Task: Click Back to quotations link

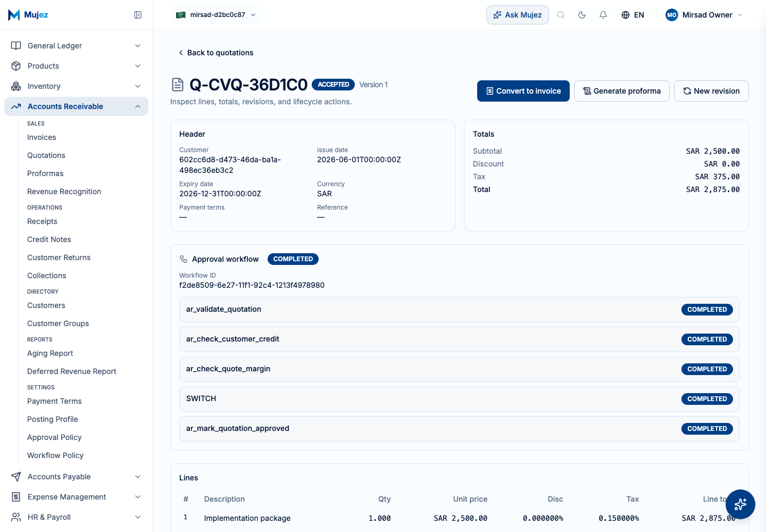Action: click(216, 53)
